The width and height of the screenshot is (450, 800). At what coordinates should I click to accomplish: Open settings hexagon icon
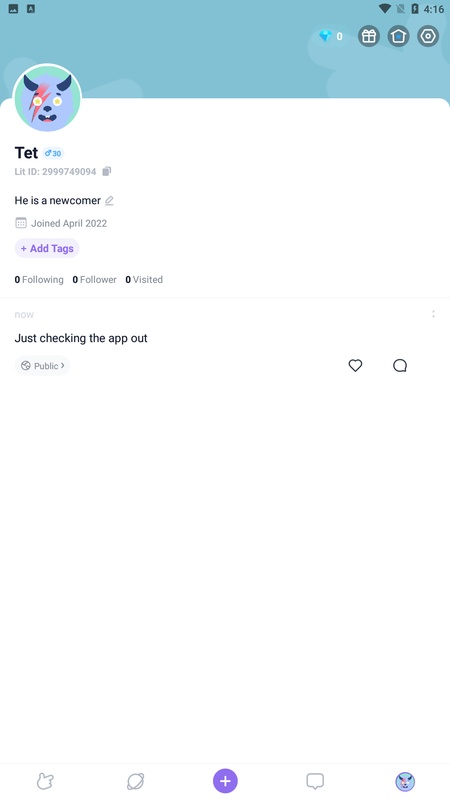point(428,36)
